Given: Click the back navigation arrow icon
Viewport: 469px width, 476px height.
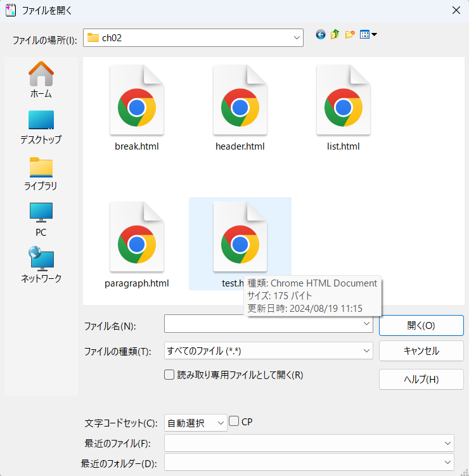Looking at the screenshot, I should coord(321,35).
